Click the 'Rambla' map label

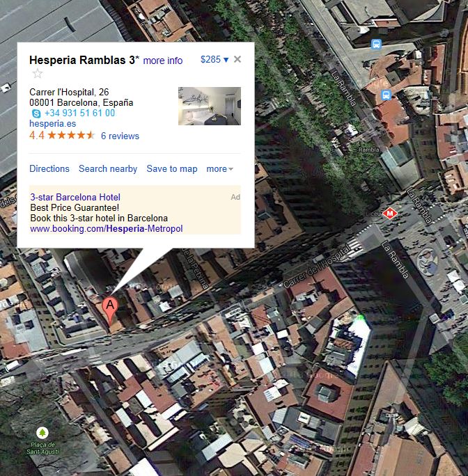368,150
